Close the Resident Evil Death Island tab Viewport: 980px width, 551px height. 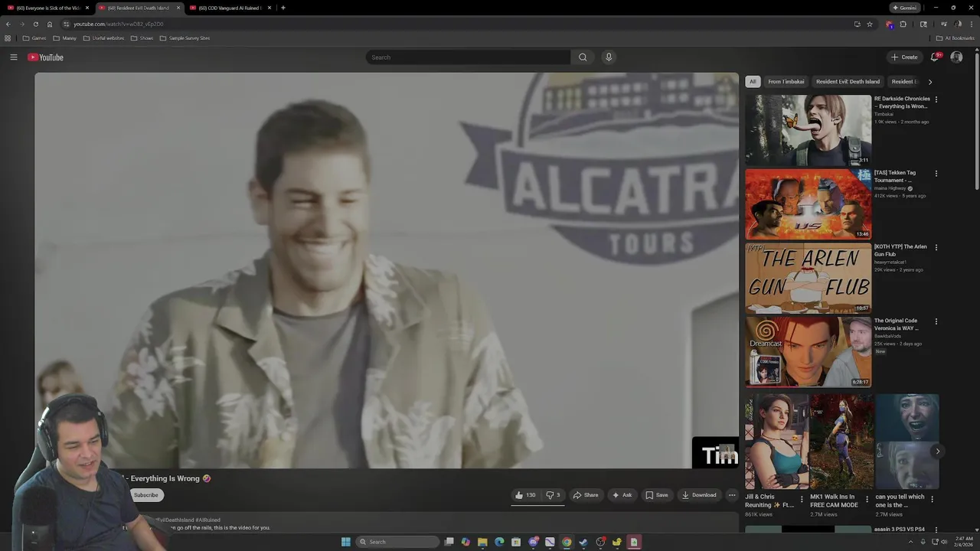178,8
